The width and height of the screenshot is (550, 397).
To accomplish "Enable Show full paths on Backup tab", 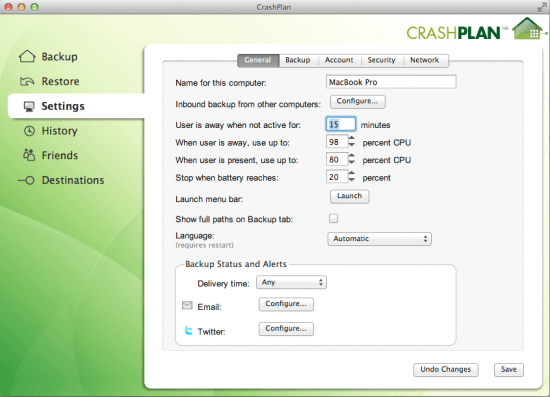I will point(333,218).
